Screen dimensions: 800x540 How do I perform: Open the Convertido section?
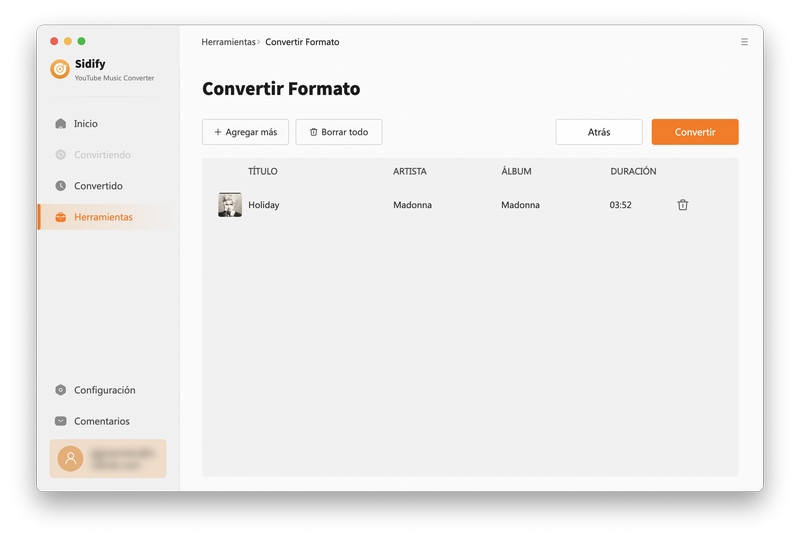[x=89, y=186]
